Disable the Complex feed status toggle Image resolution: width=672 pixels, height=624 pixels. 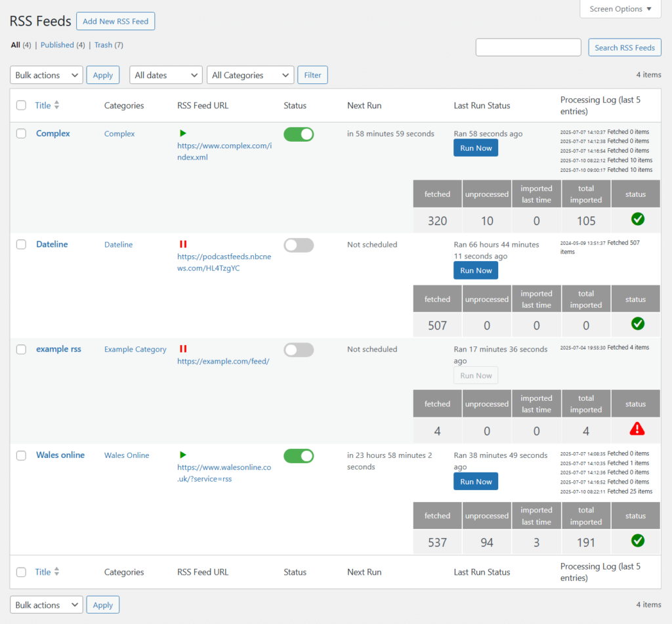(x=299, y=135)
